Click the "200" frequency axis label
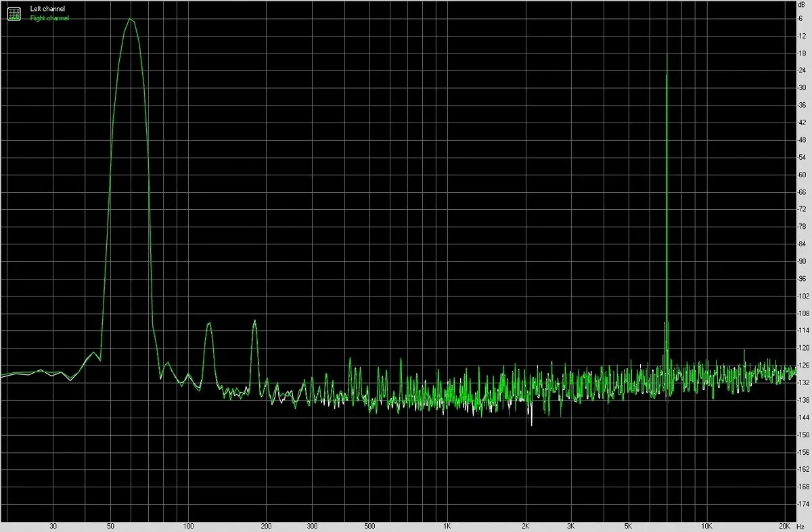This screenshot has width=812, height=532. tap(267, 526)
